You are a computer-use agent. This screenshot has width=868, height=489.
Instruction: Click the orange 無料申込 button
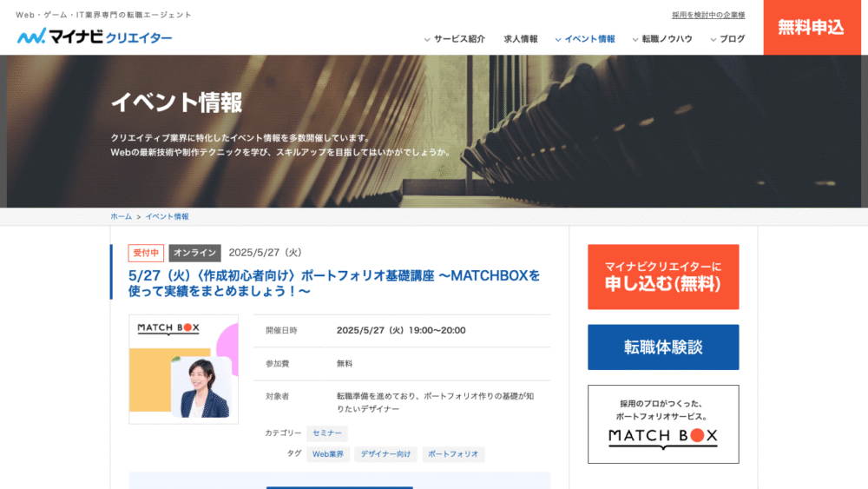click(x=812, y=27)
